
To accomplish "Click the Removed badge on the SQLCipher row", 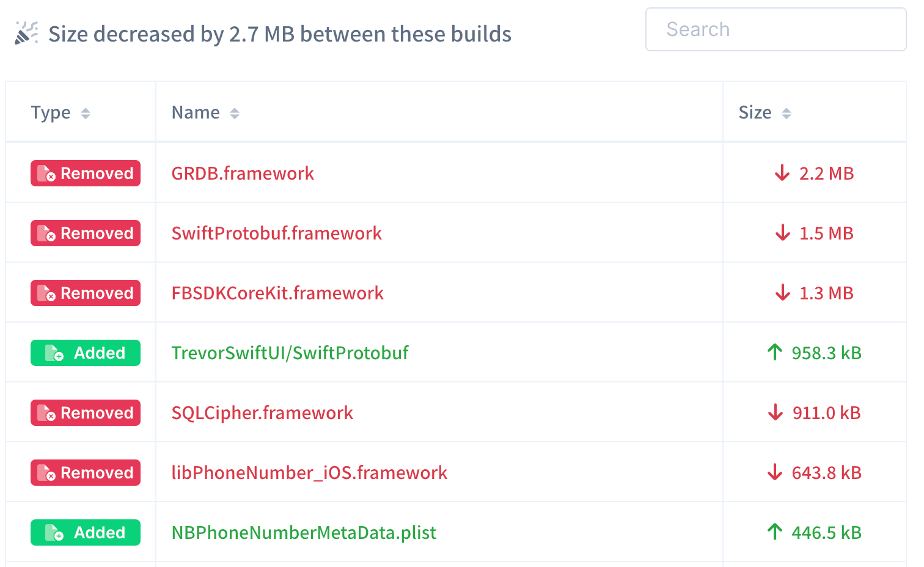I will pyautogui.click(x=85, y=412).
